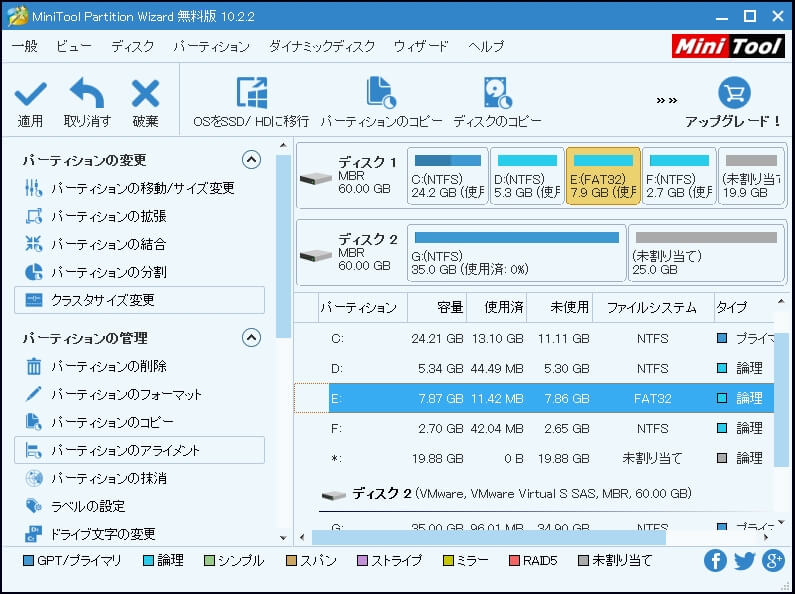Select the E: FAT32 row
795x594 pixels.
point(534,398)
